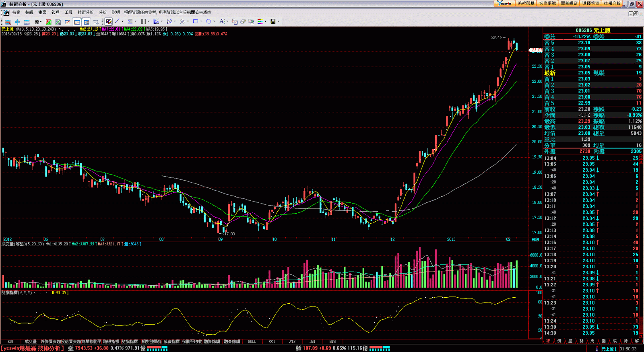Click the floppy disk save icon

(x=273, y=21)
